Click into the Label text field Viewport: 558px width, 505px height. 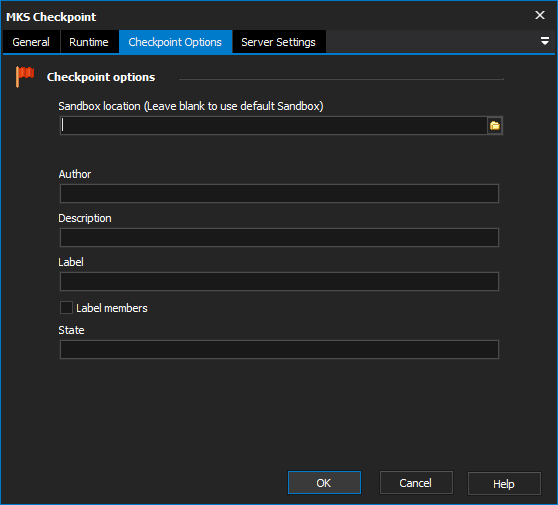(x=279, y=282)
